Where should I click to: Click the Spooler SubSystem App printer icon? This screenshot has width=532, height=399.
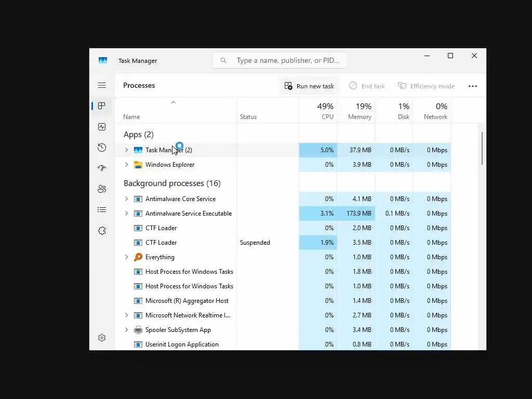138,330
